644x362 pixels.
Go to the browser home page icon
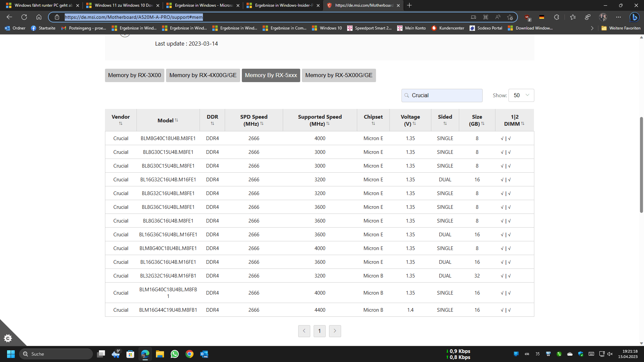(39, 17)
